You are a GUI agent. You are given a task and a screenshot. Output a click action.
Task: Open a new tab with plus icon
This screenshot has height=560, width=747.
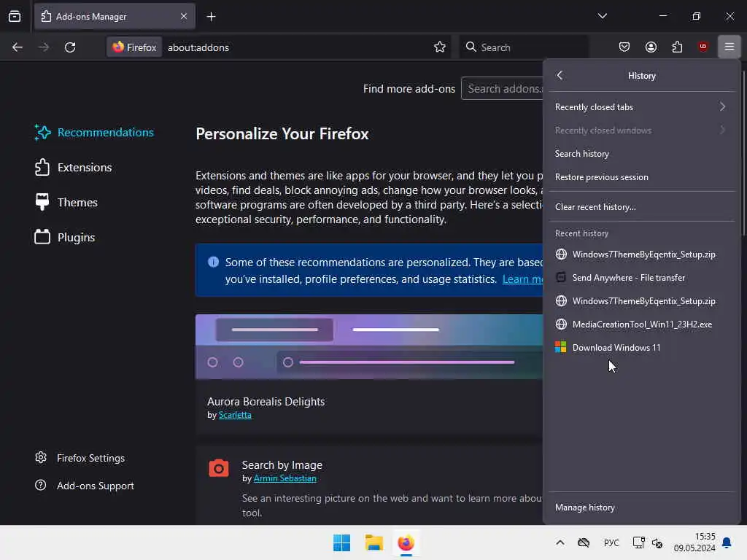(211, 17)
